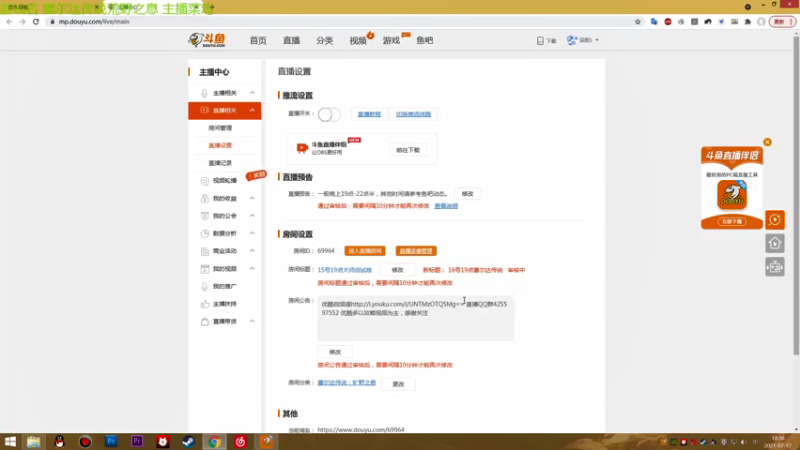
Task: Open the 首页 nav item
Action: pos(258,40)
